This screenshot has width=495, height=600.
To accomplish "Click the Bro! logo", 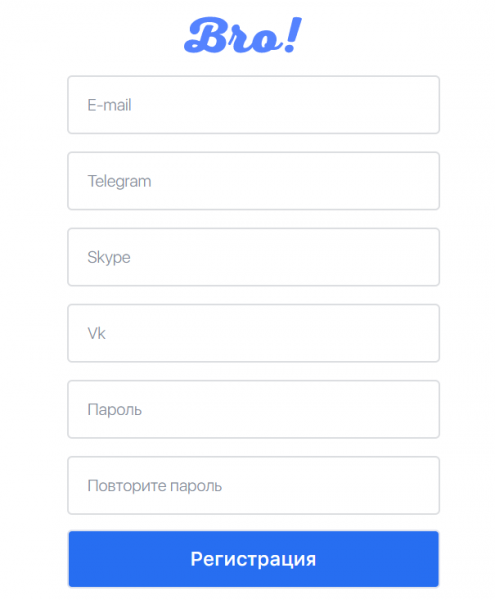I will [243, 35].
